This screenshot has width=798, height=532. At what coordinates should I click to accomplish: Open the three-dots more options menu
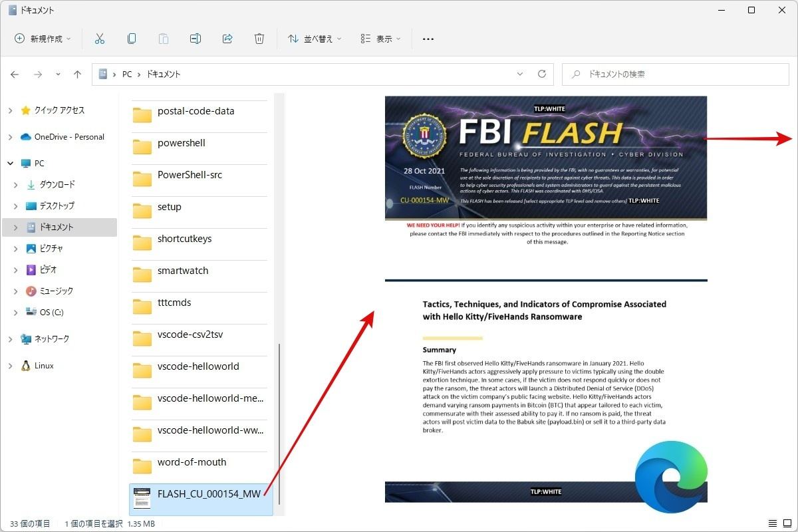[x=428, y=39]
